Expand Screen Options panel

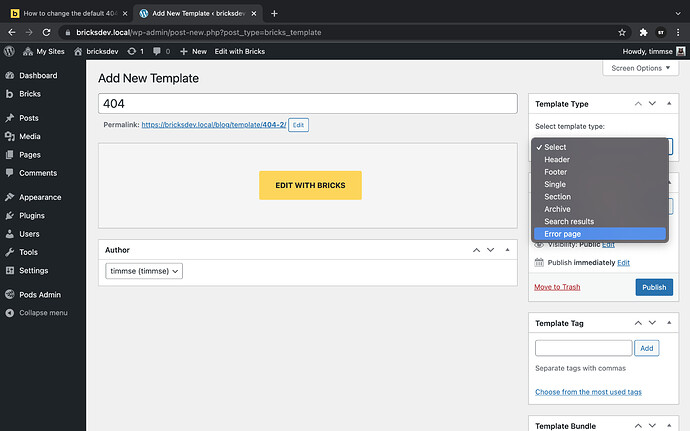641,68
